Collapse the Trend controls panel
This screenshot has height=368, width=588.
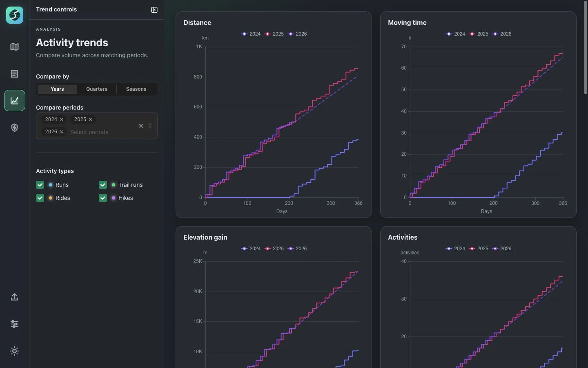154,10
